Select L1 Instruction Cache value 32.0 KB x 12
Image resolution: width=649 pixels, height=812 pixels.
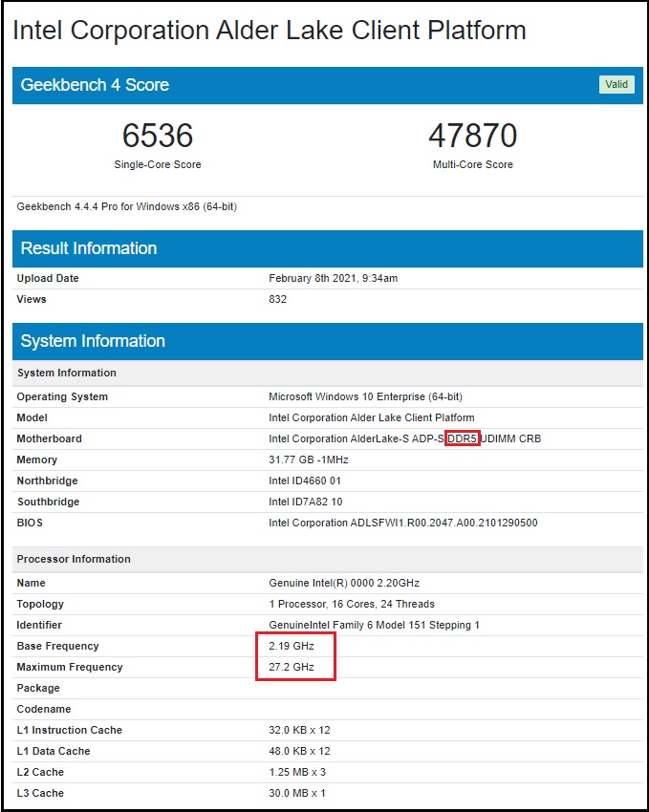(x=299, y=730)
